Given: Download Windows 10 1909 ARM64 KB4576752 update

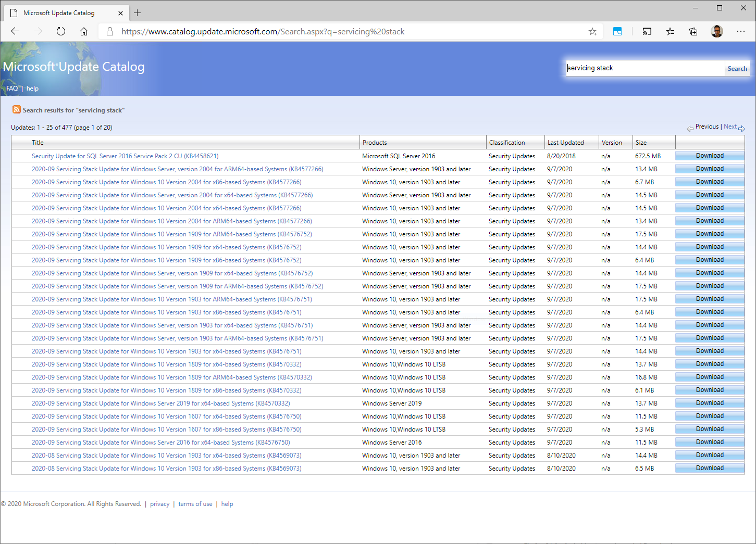Looking at the screenshot, I should (x=710, y=234).
